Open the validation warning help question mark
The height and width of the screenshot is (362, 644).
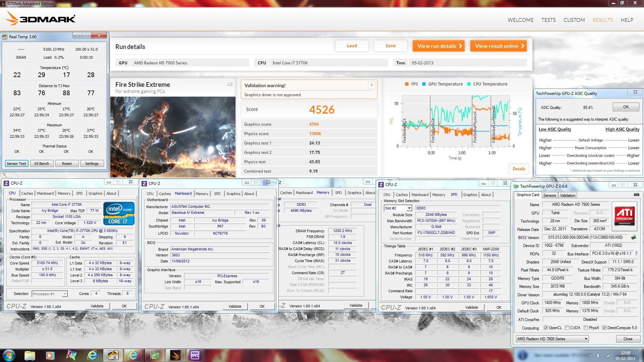coord(371,85)
